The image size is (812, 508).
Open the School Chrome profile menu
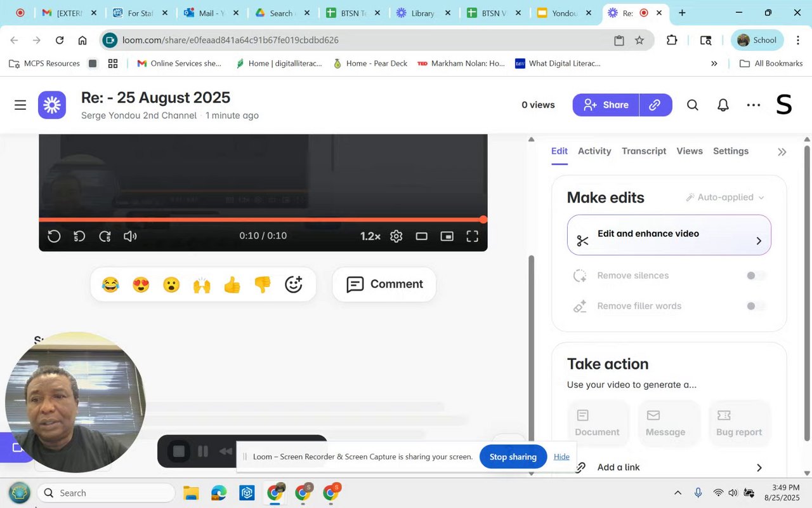pos(757,40)
